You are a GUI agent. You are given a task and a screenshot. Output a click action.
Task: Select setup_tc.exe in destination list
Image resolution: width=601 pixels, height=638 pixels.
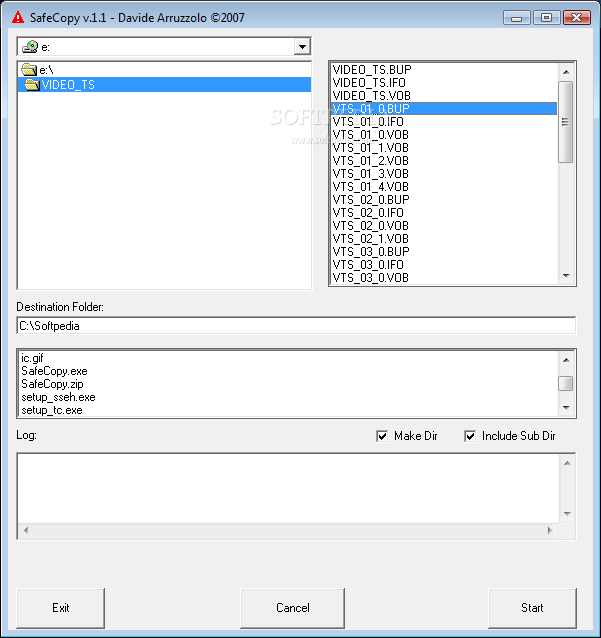point(288,410)
